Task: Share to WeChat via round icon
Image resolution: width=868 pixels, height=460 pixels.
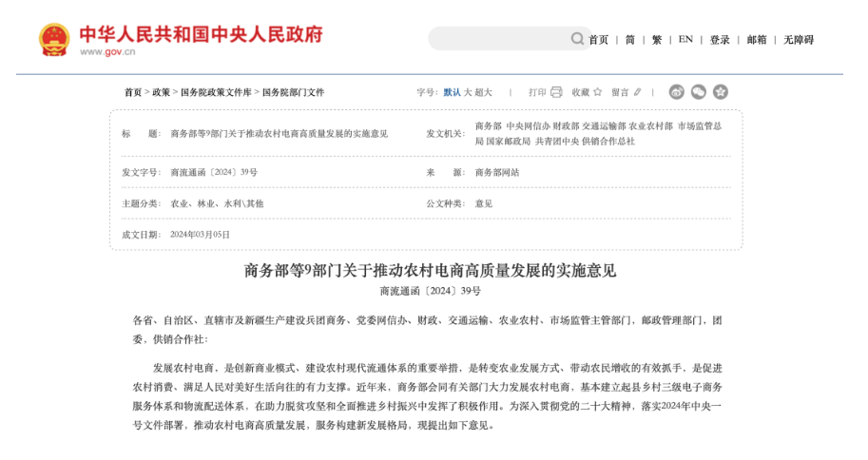Action: pyautogui.click(x=699, y=92)
